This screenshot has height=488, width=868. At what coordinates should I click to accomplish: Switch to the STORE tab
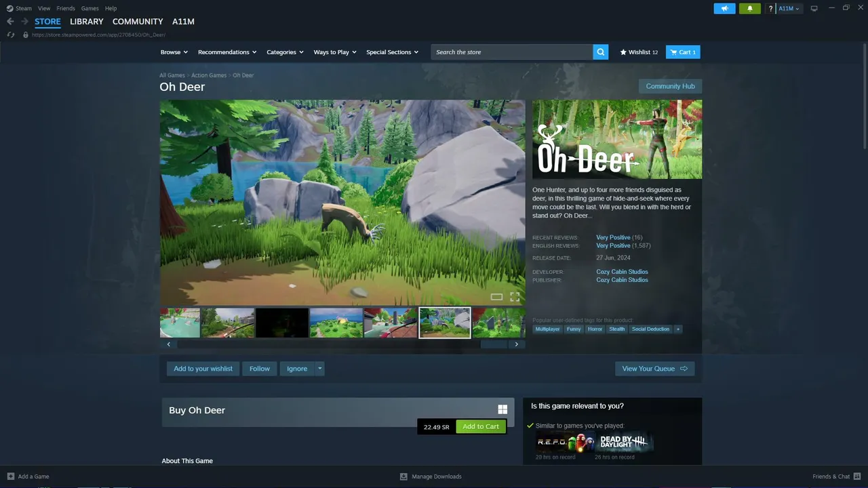[47, 22]
